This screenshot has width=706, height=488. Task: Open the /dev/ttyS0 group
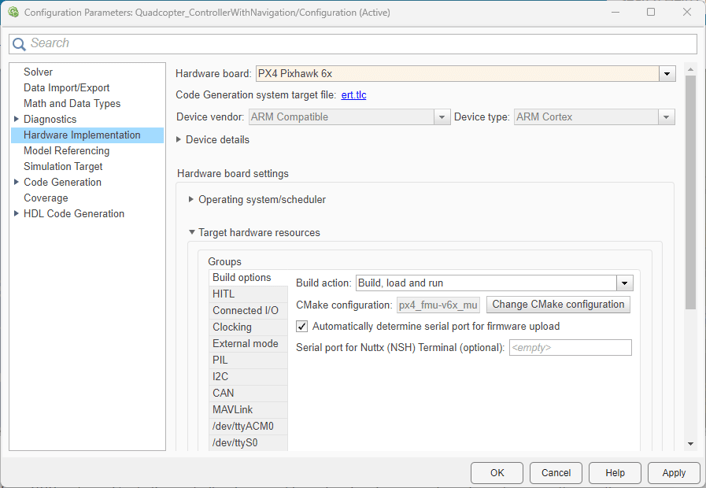click(x=248, y=443)
